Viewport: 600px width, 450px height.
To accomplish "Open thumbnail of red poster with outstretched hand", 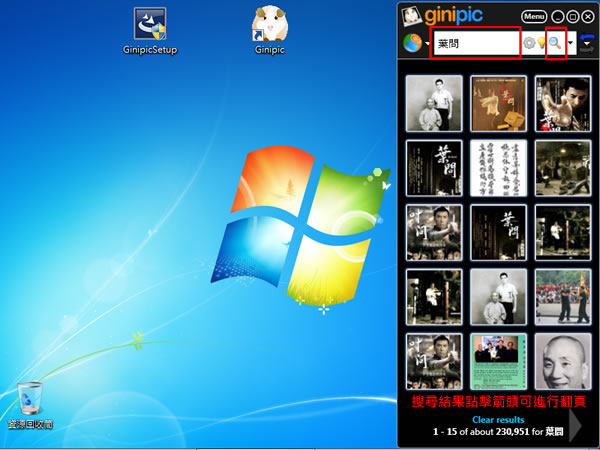I will pyautogui.click(x=562, y=103).
